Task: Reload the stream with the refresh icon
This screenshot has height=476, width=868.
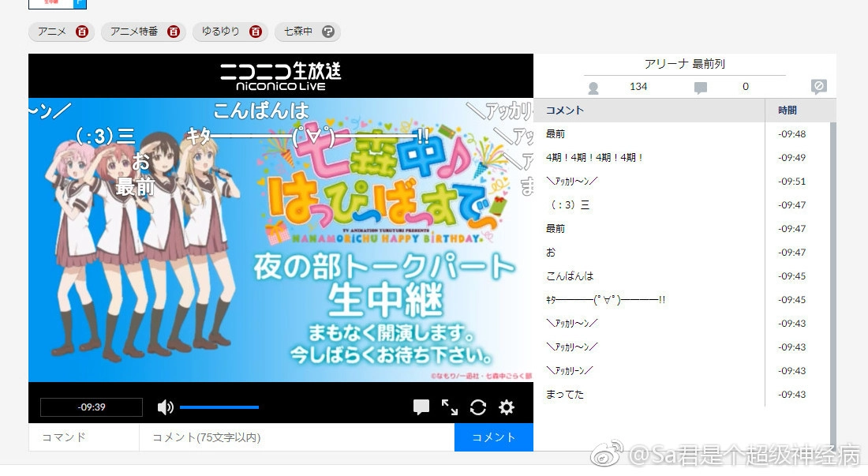Action: click(478, 407)
